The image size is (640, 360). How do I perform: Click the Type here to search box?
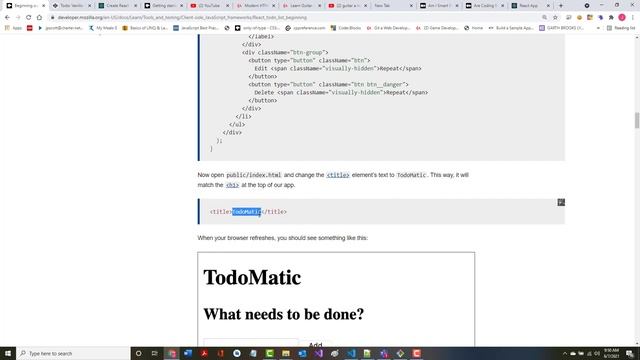click(73, 353)
